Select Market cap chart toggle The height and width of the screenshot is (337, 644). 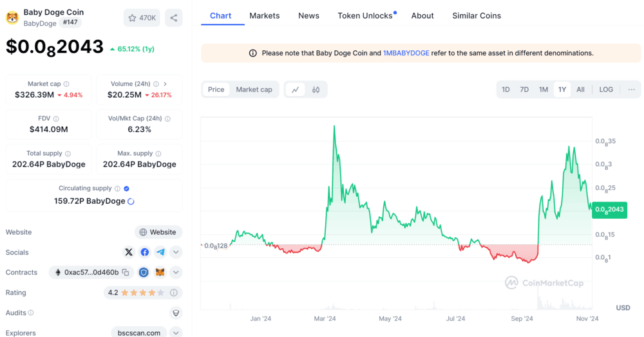254,89
